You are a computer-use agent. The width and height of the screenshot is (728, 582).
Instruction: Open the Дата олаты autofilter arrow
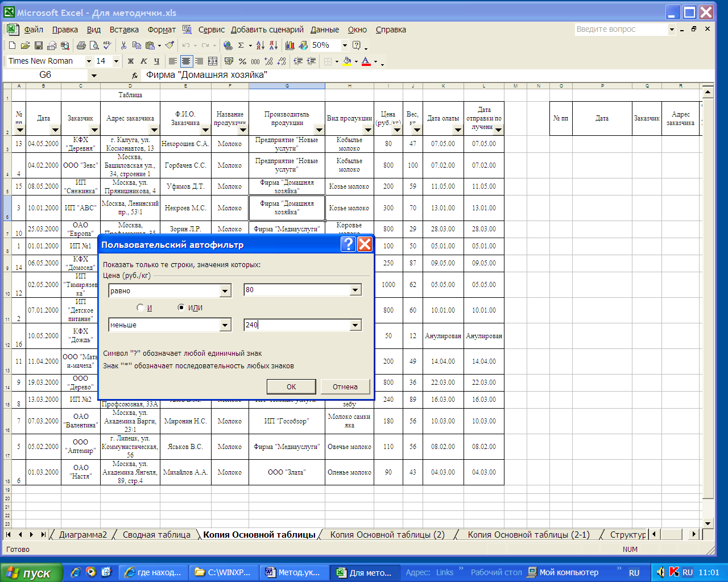(458, 130)
